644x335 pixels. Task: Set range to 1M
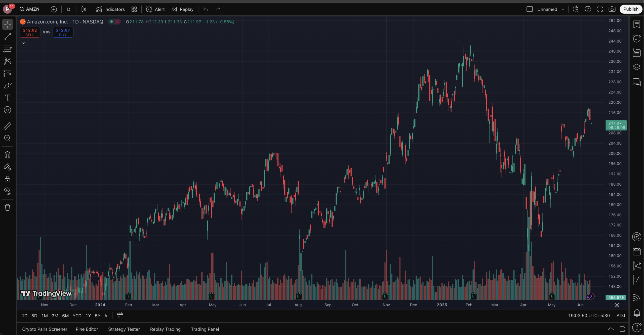45,316
